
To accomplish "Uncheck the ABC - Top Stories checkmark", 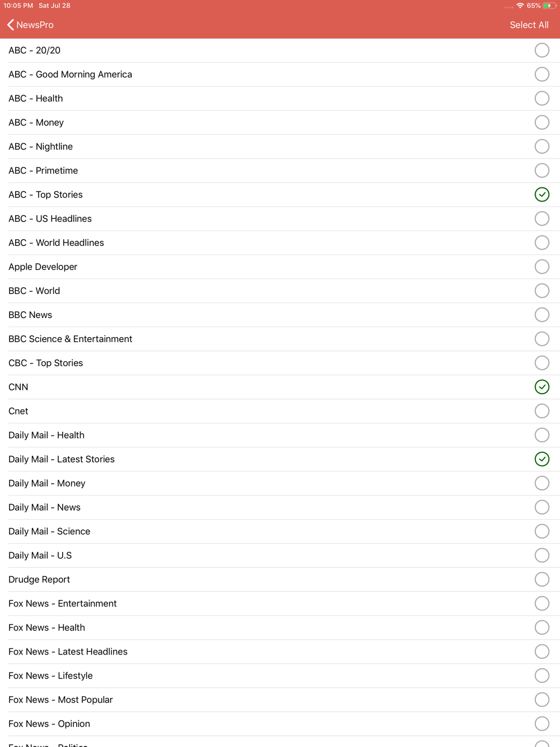I will (x=542, y=194).
